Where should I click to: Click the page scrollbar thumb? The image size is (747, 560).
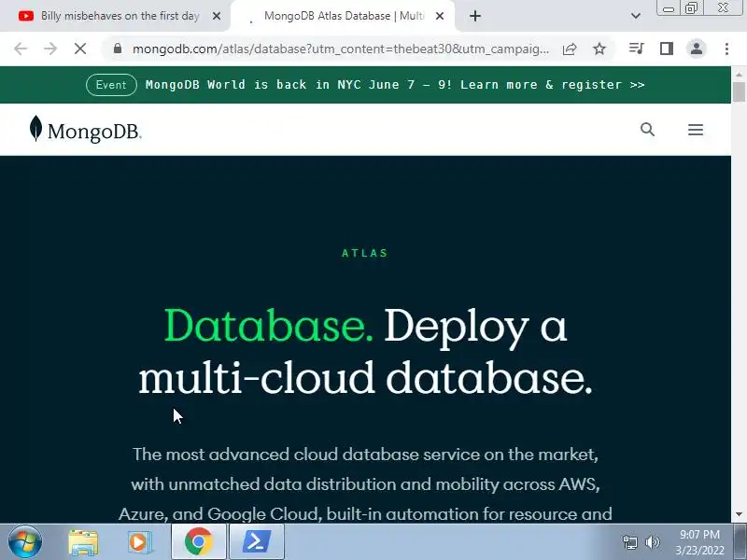tap(739, 91)
